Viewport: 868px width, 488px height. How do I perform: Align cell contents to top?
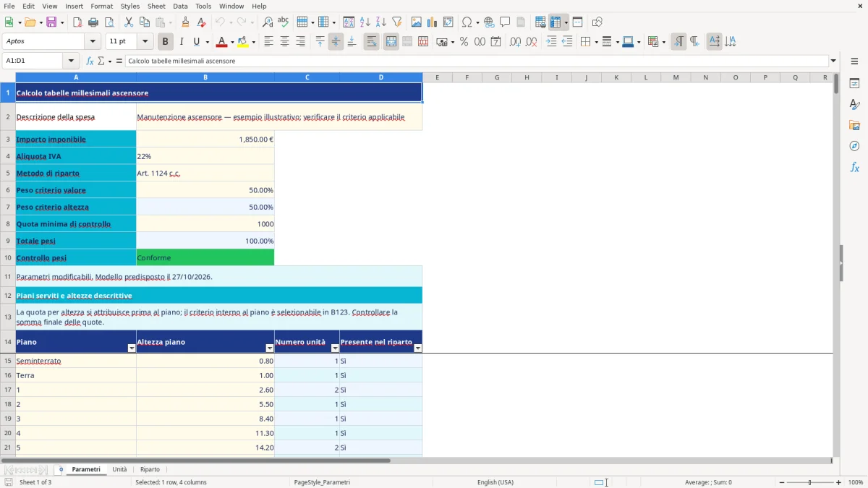point(320,42)
